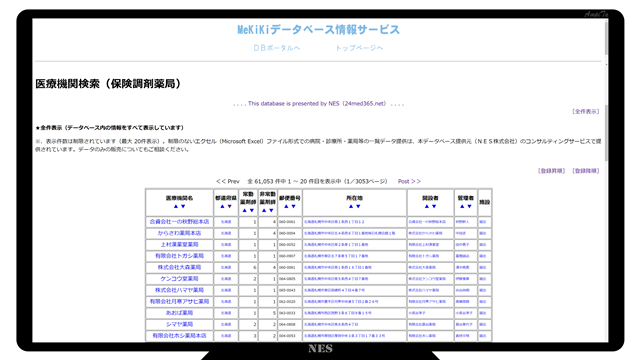The height and width of the screenshot is (360, 640).
Task: Open 合資会社一の秋野総本店 entry
Action: (179, 222)
